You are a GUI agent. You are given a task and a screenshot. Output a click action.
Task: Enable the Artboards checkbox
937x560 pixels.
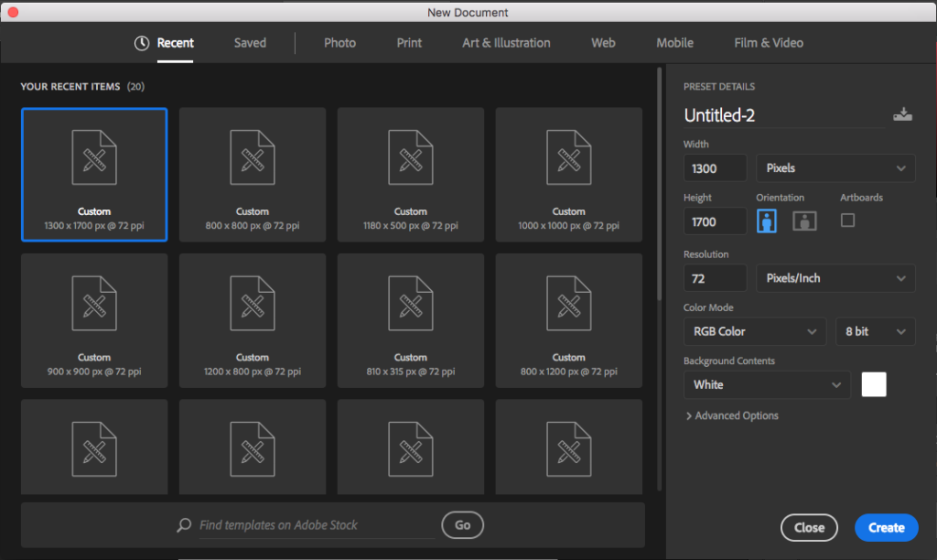[x=847, y=221]
